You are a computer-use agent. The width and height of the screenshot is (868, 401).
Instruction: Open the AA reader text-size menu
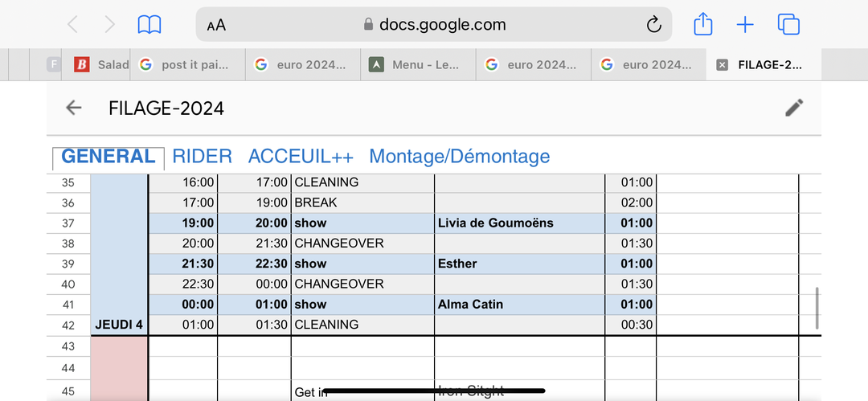216,25
